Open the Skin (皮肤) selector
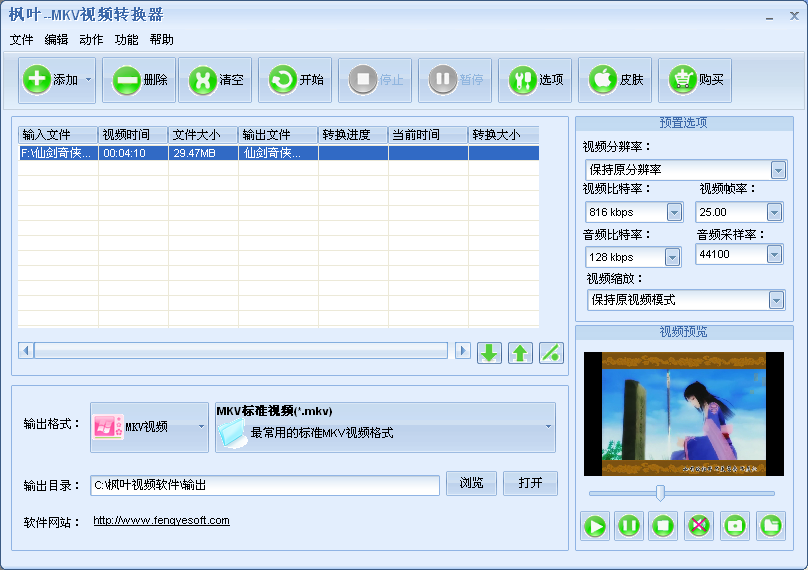 coord(615,80)
